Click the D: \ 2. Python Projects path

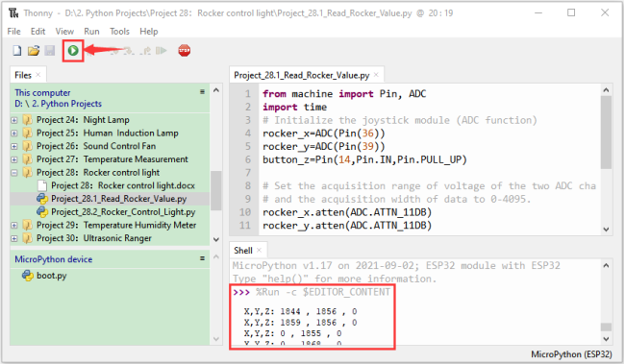tap(59, 104)
